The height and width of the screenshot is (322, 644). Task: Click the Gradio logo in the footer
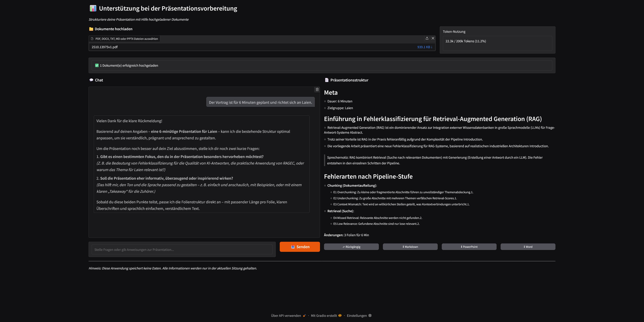pyautogui.click(x=340, y=315)
